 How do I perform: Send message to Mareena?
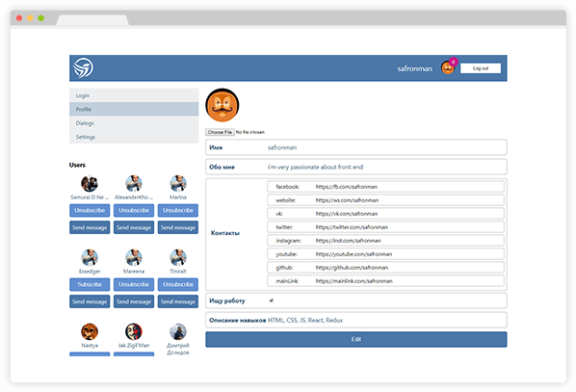[x=134, y=301]
